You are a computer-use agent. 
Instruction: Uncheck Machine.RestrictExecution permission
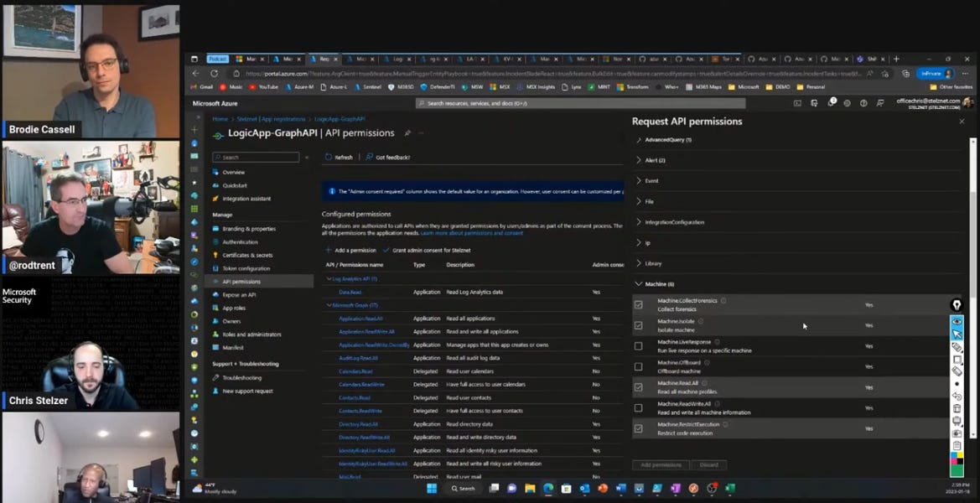coord(638,428)
